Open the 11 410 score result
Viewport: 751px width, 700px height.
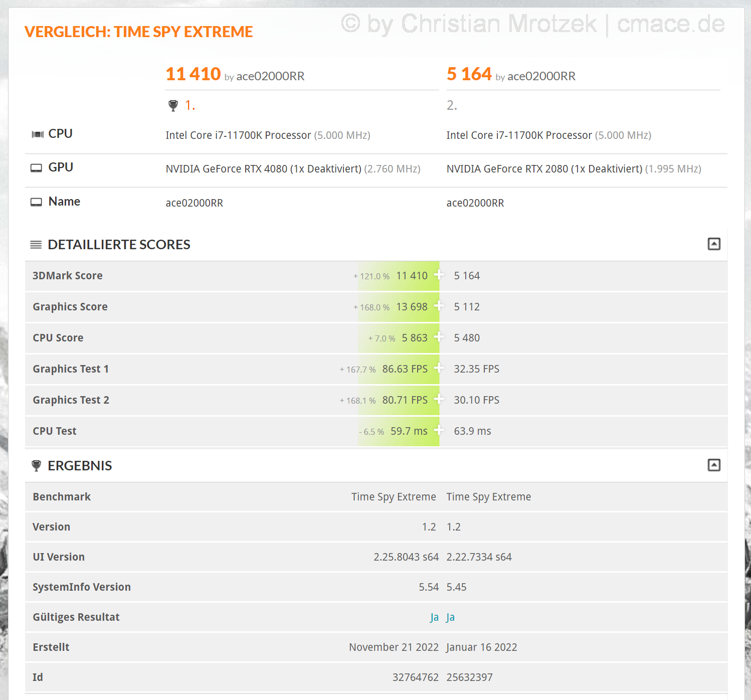(x=193, y=74)
